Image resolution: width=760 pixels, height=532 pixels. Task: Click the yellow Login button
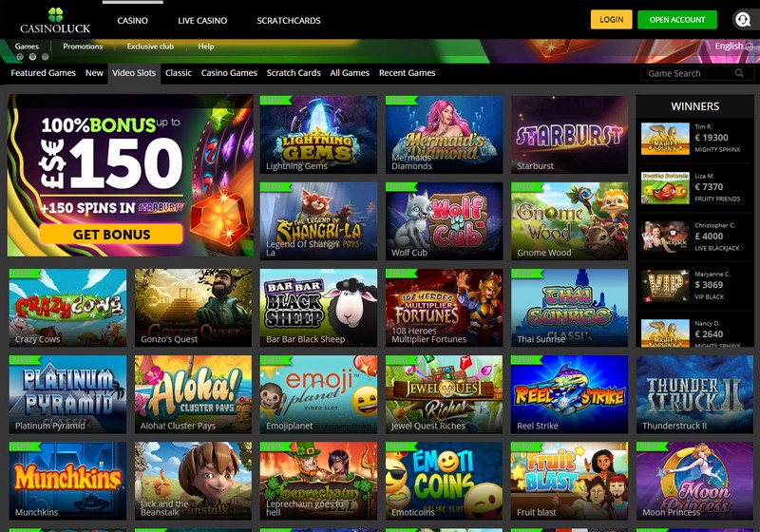click(611, 19)
